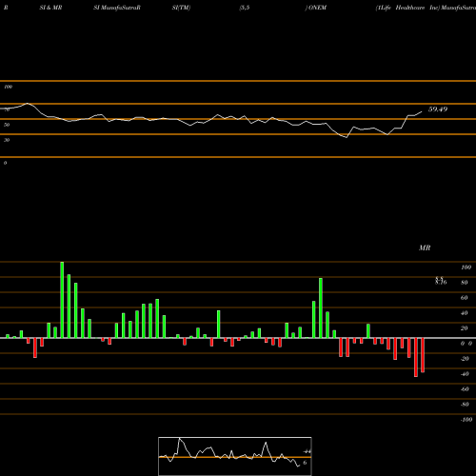Click the -40 label on MR axis
The height and width of the screenshot is (476, 476).
pos(465,374)
